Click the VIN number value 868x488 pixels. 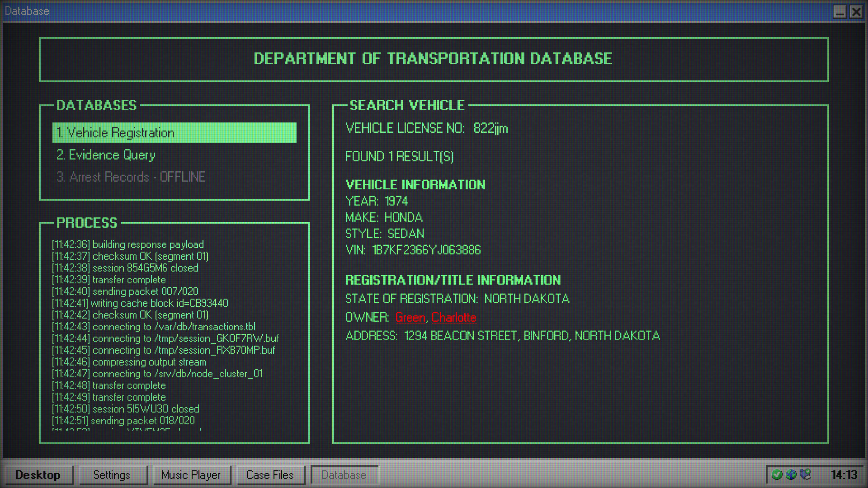click(426, 250)
